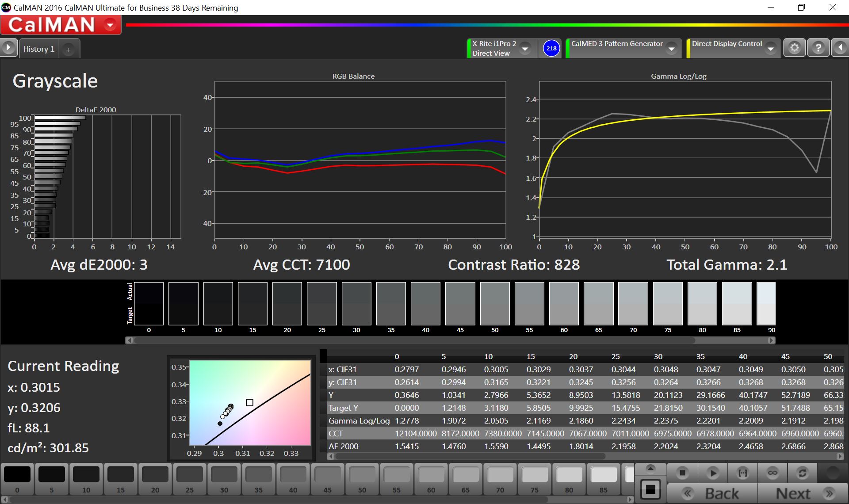The height and width of the screenshot is (504, 849).
Task: Collapse right panel with the left-arrow button
Action: [x=840, y=48]
